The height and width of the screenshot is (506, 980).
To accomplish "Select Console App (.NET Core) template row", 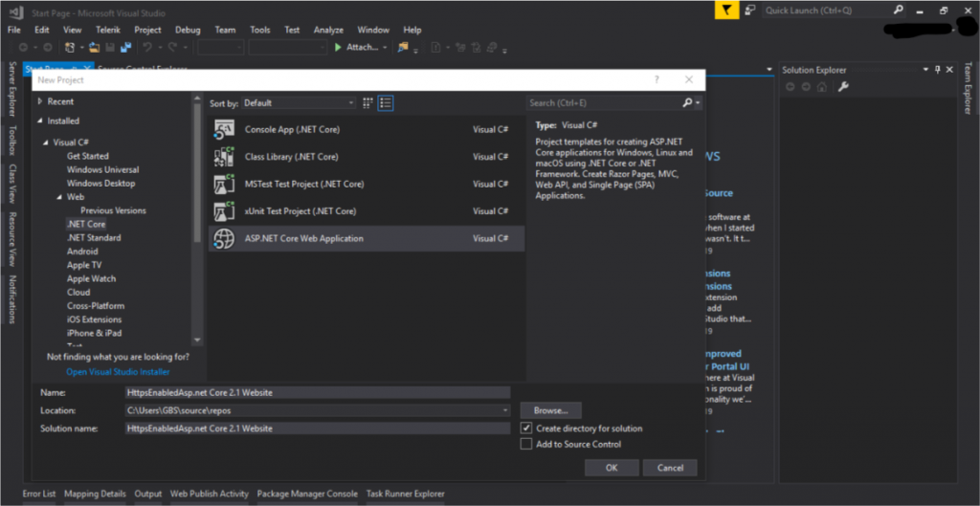I will click(367, 129).
